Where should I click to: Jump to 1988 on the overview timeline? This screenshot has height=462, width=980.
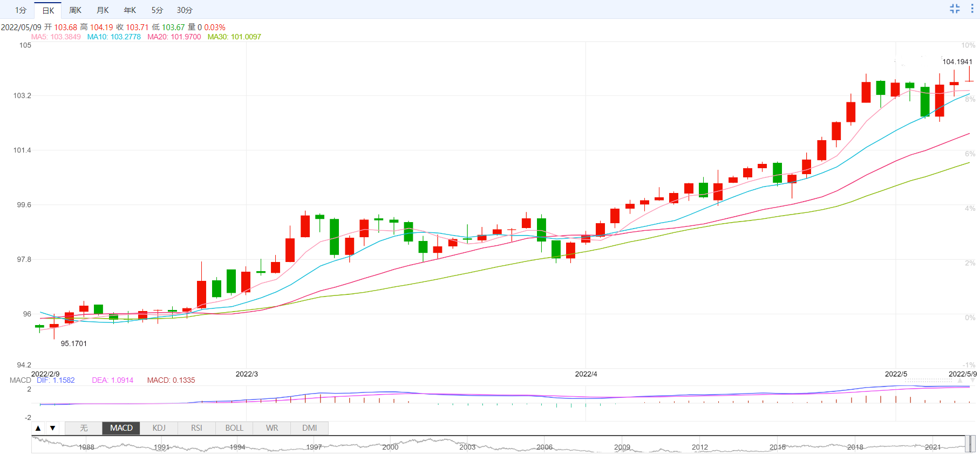point(86,447)
